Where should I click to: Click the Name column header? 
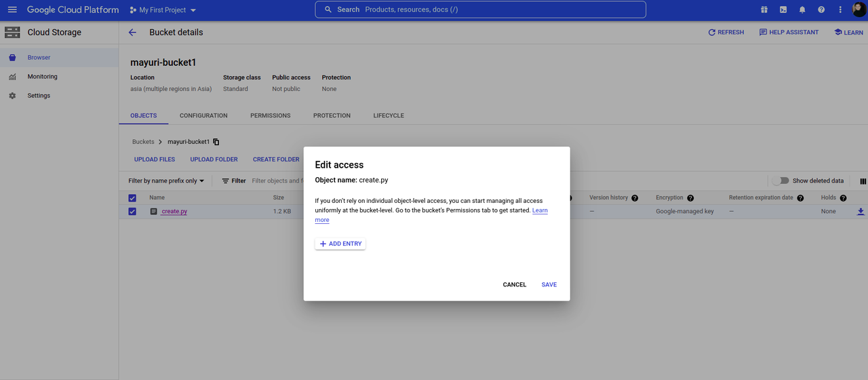click(x=157, y=198)
